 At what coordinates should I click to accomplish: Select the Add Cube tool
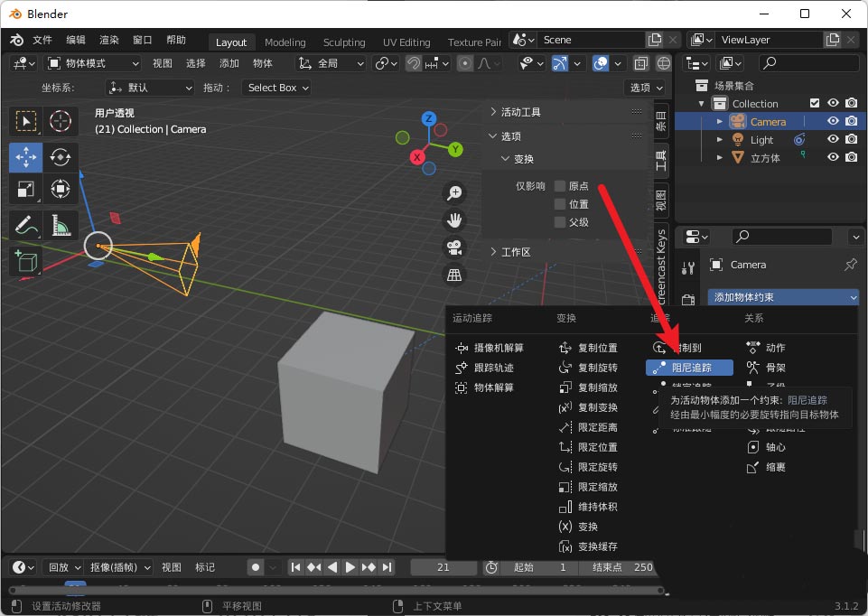point(26,261)
